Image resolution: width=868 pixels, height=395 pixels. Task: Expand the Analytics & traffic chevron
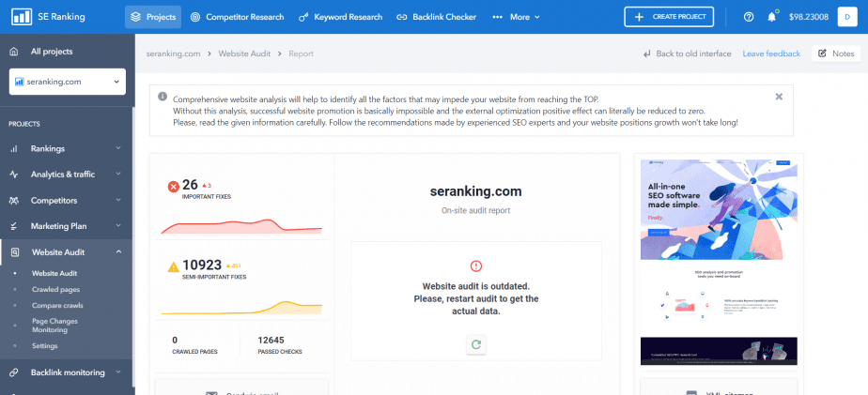(118, 174)
